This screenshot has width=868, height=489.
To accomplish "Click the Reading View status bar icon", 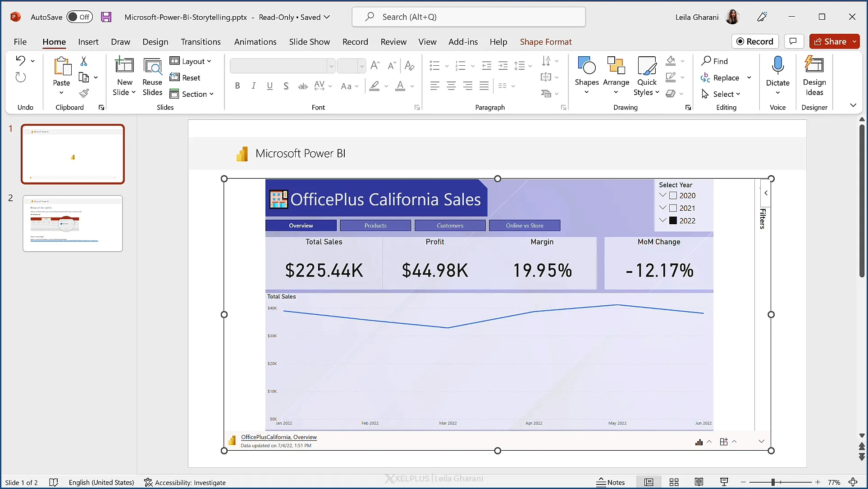I will (x=699, y=482).
